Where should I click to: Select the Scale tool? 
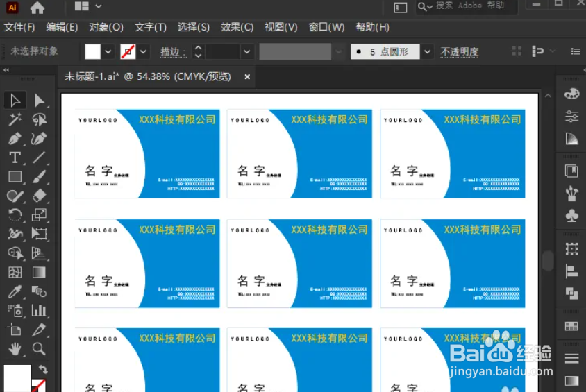point(40,214)
